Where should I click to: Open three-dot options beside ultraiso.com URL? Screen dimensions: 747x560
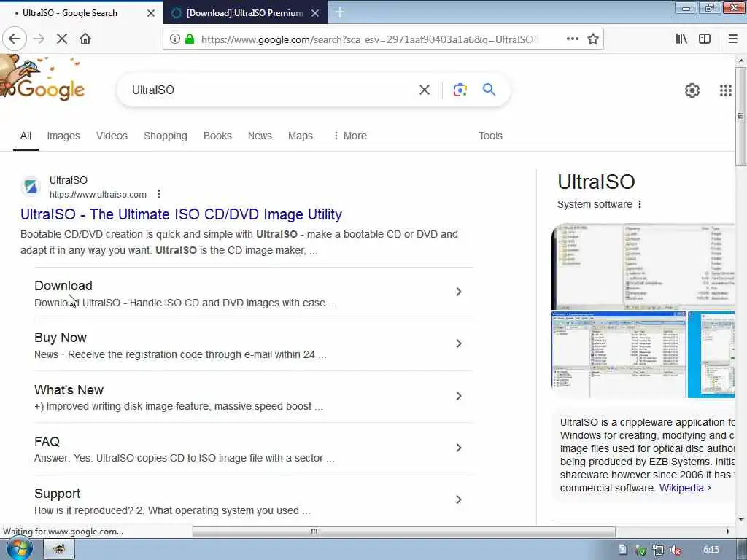[x=158, y=194]
